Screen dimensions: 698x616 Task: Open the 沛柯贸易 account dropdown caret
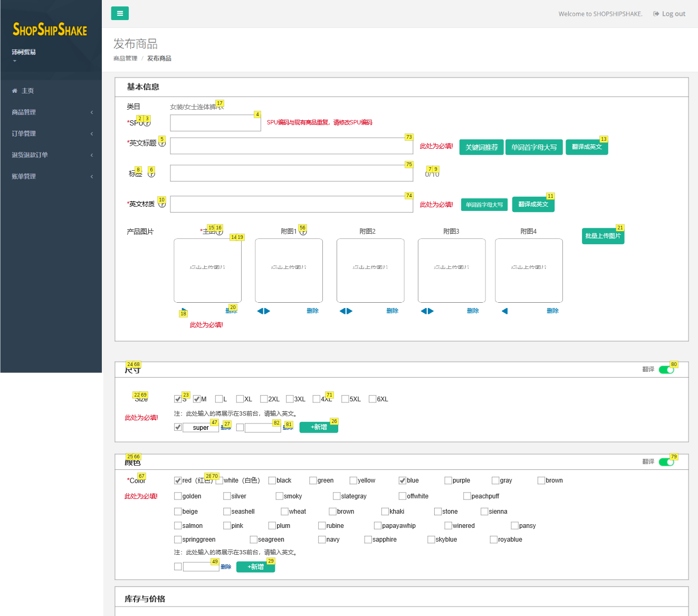click(15, 61)
